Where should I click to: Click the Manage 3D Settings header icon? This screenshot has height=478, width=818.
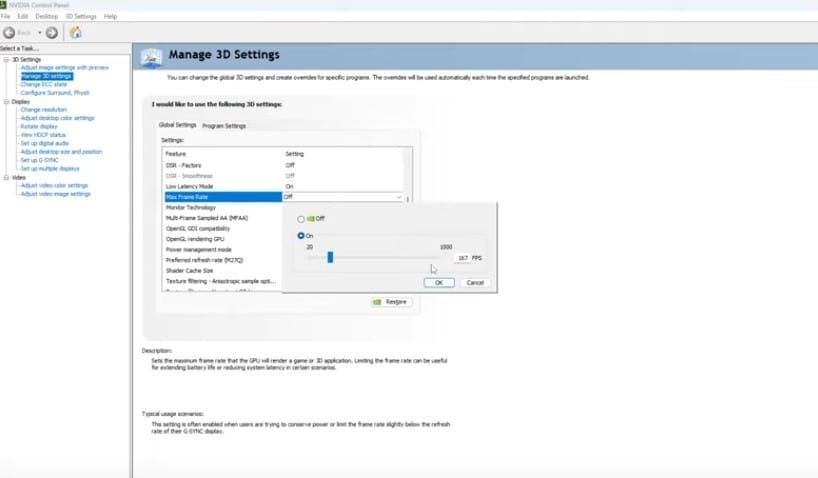(x=151, y=57)
